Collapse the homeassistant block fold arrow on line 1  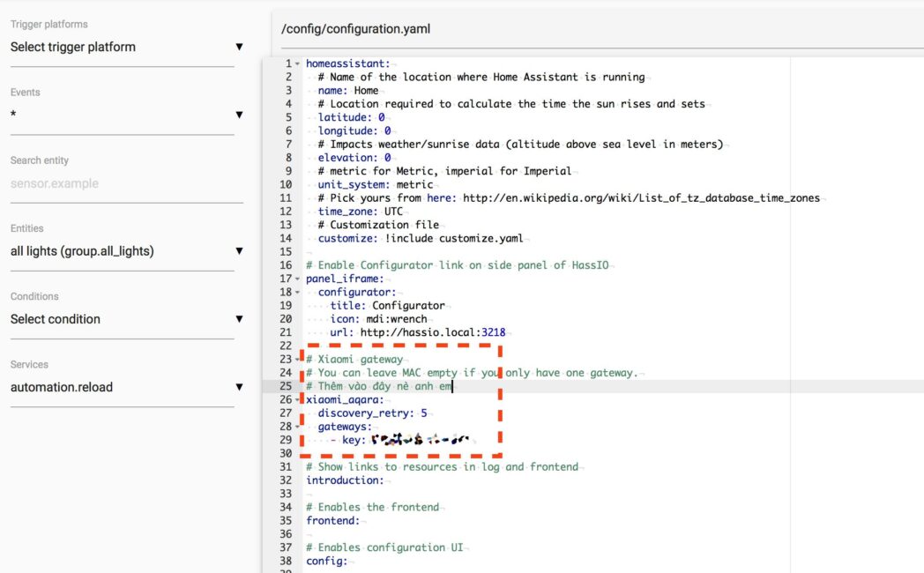tap(298, 63)
